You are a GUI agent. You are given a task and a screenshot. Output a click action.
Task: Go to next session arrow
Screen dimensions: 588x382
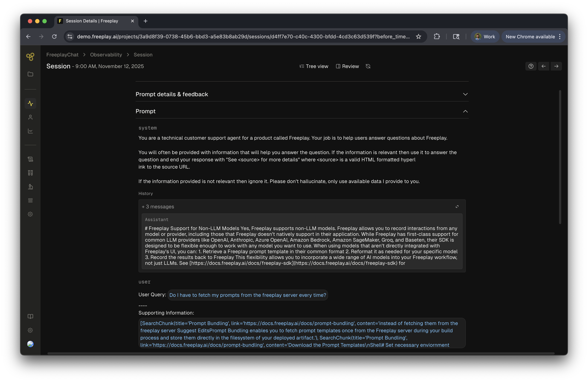click(x=556, y=66)
